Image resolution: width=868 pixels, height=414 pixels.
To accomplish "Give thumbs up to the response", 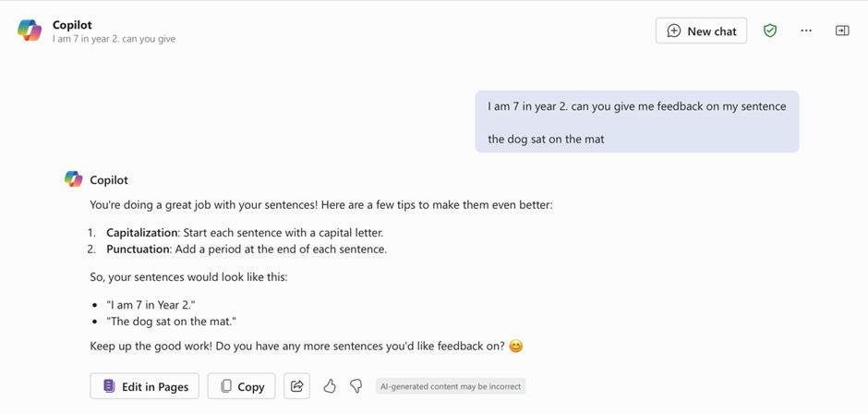I will click(330, 386).
